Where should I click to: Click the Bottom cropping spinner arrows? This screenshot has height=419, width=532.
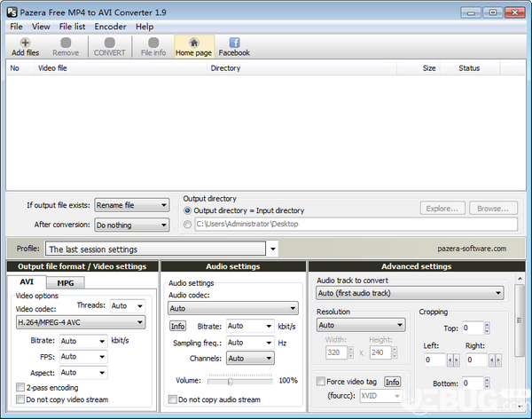click(487, 383)
